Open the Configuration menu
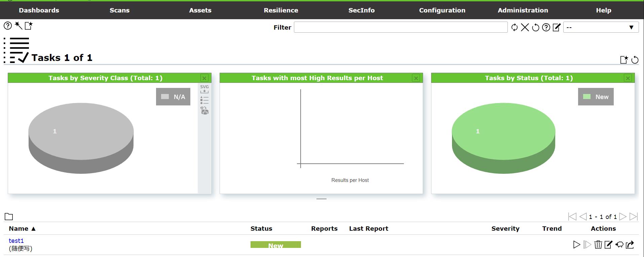This screenshot has height=257, width=644. (442, 10)
